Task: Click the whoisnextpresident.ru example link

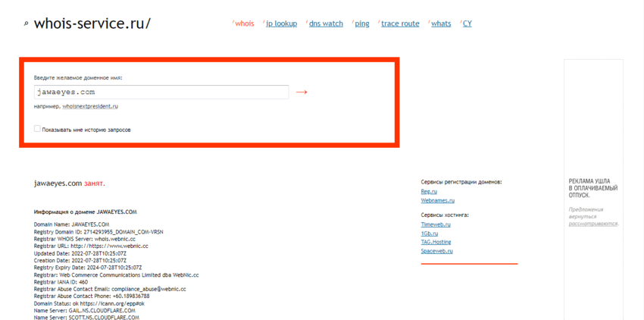Action: tap(90, 107)
